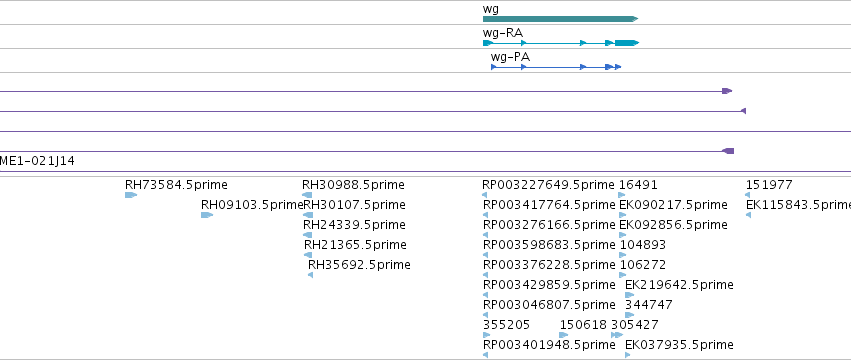Click the 355205 feature arrow

pyautogui.click(x=486, y=335)
